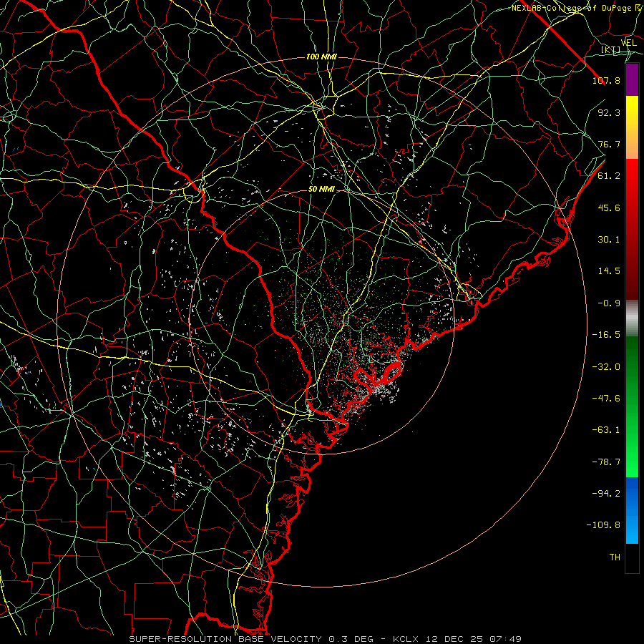
Task: Click the [KT] units label
Action: click(610, 49)
